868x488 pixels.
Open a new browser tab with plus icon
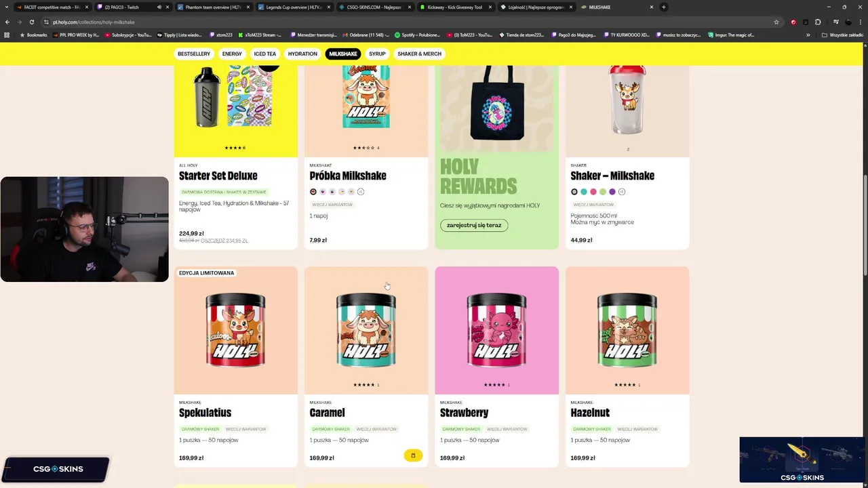664,7
